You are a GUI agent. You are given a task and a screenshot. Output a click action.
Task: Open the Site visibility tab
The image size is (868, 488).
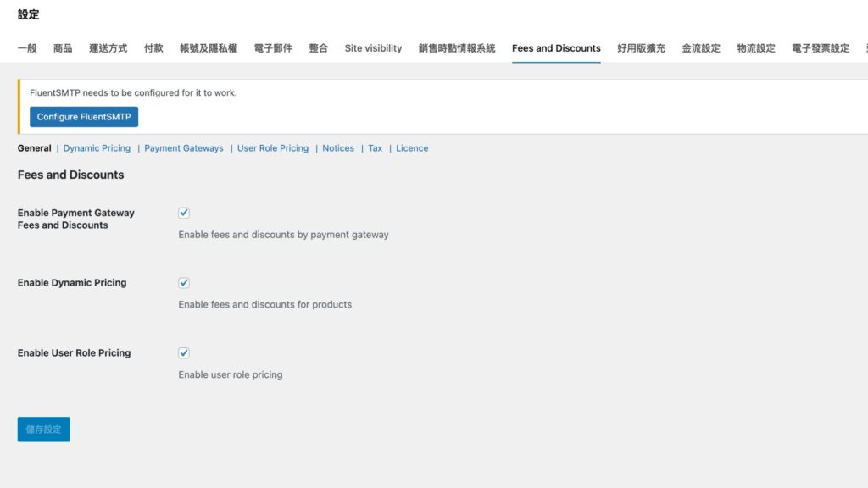click(x=373, y=48)
